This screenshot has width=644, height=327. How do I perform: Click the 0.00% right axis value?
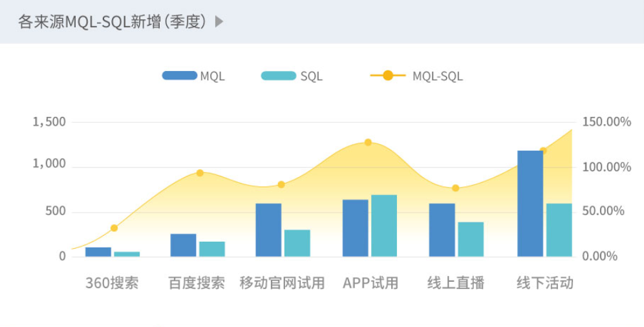coord(600,257)
